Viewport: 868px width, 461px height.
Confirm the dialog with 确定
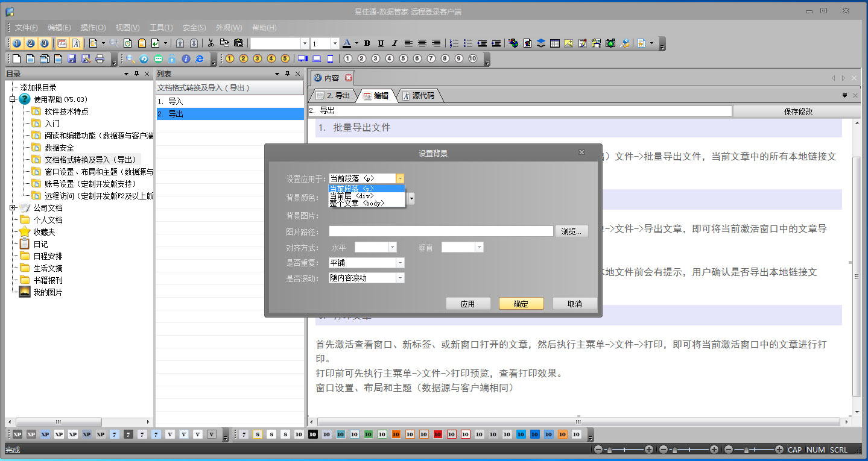click(x=521, y=304)
